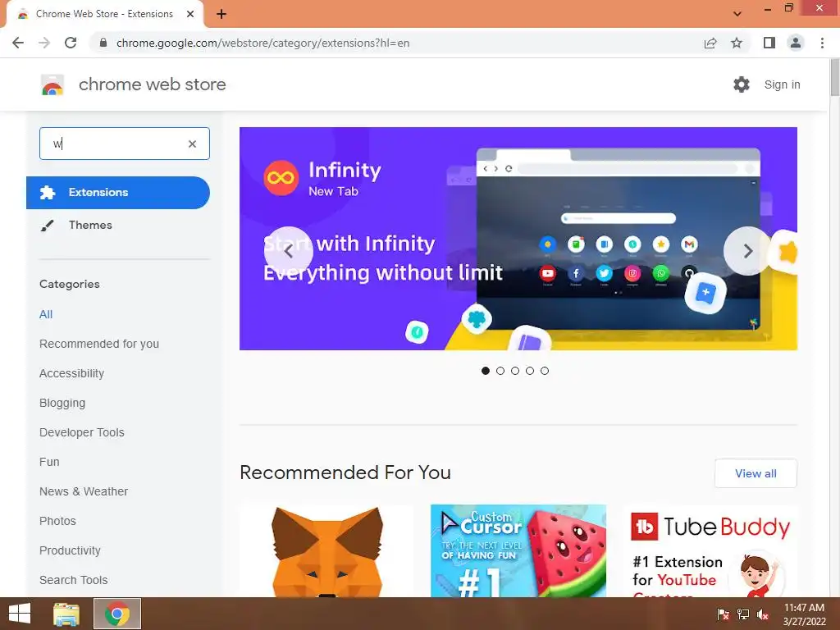Open Windows Start menu
This screenshot has height=630, width=840.
[20, 614]
